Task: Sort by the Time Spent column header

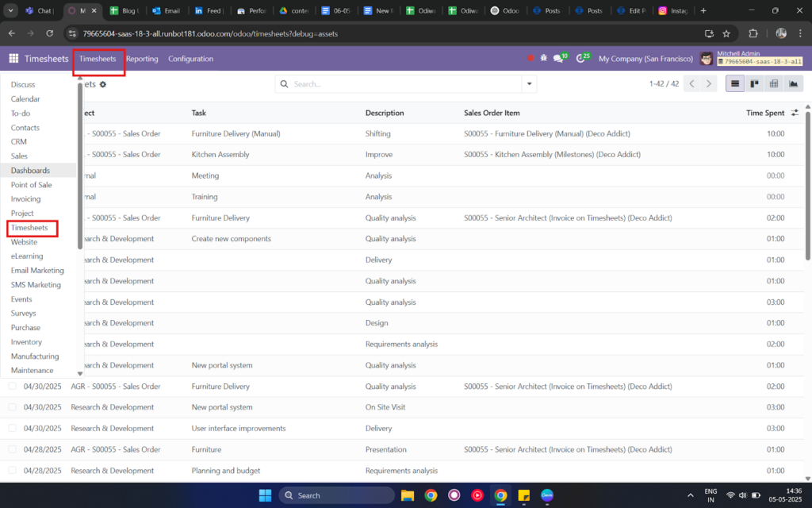Action: tap(765, 113)
